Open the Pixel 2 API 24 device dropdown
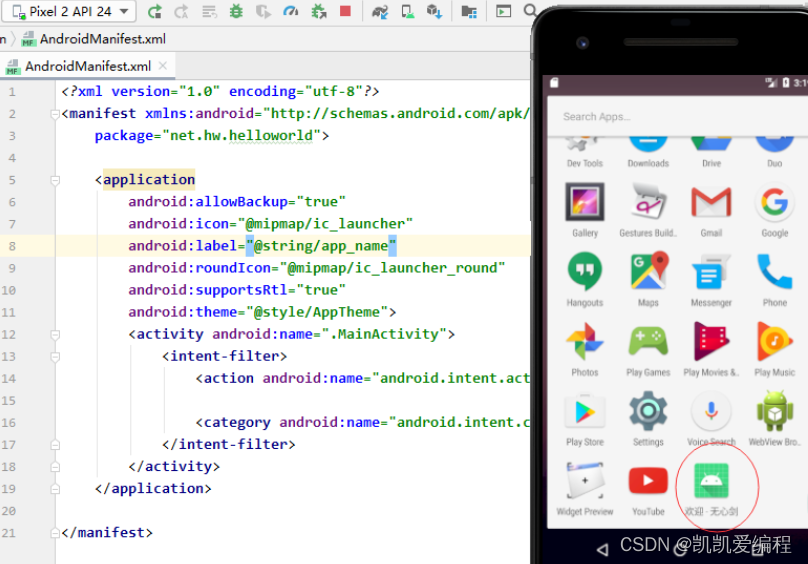 (69, 11)
